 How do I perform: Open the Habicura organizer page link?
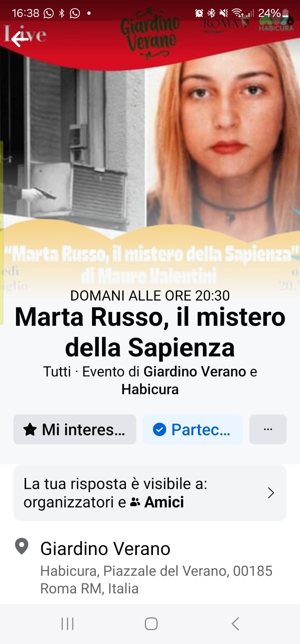(x=150, y=389)
